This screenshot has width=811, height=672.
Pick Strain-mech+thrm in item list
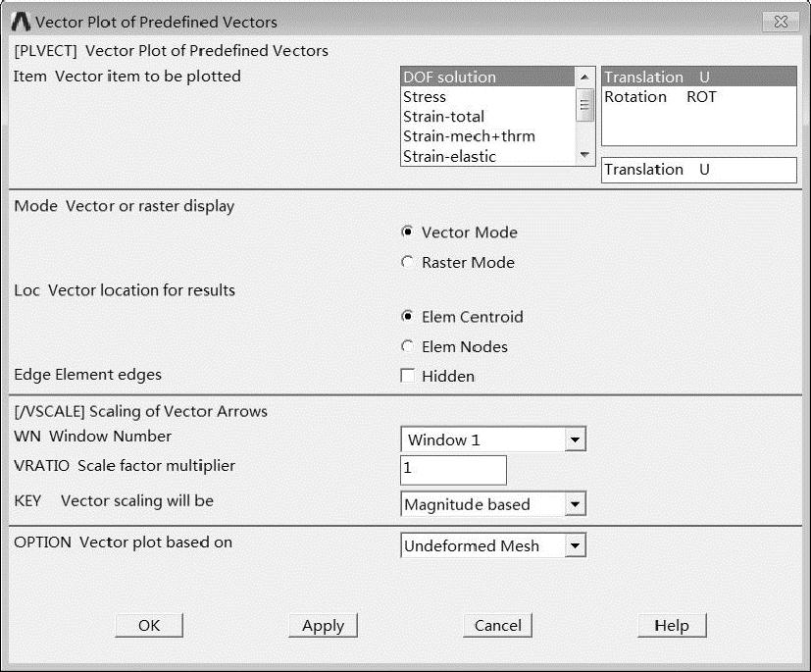487,136
